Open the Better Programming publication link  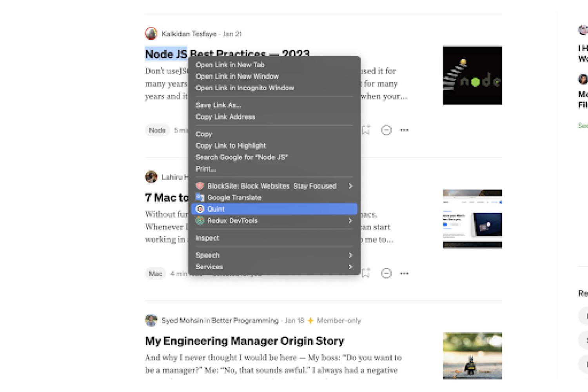[x=245, y=320]
